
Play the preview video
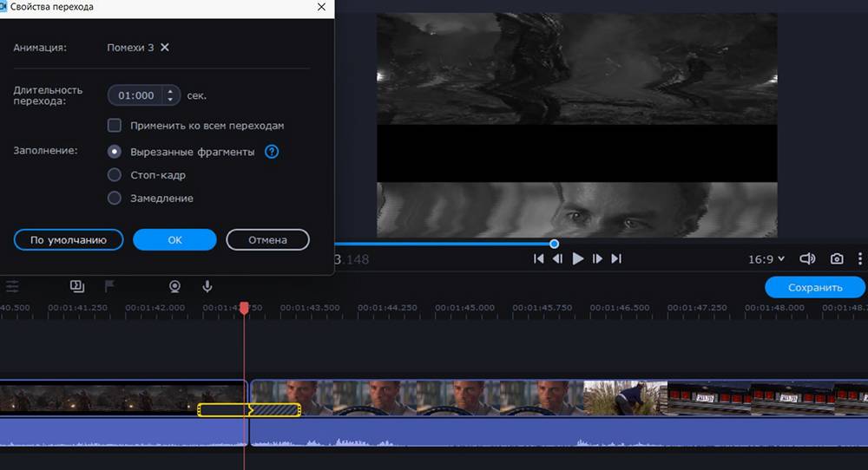pos(577,258)
